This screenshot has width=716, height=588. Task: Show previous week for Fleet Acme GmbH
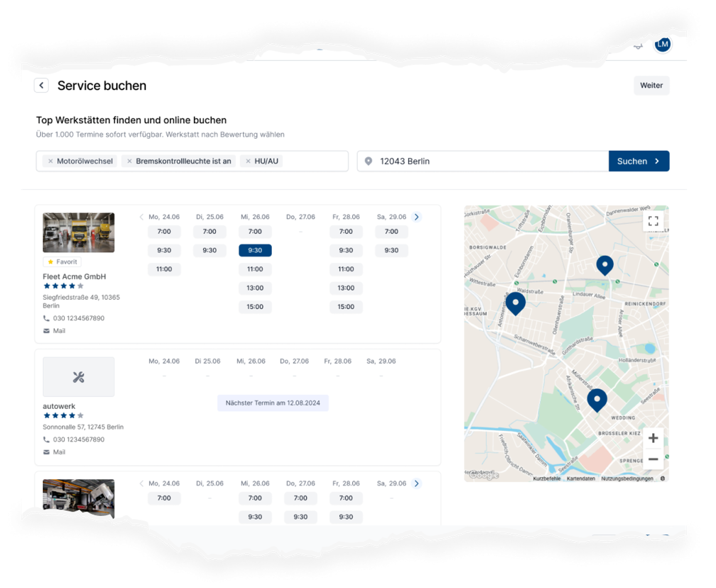tap(141, 217)
